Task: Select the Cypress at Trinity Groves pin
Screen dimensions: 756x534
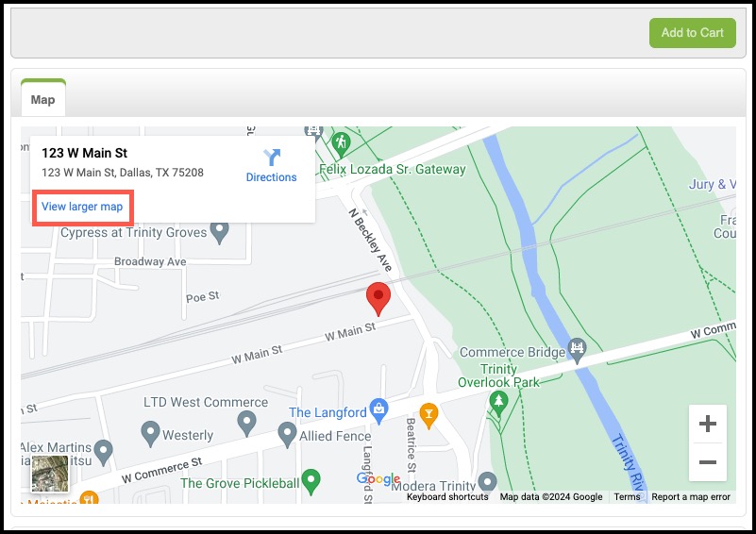Action: click(x=220, y=233)
